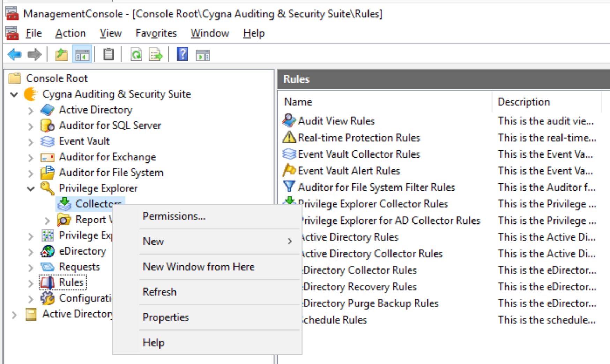Toggle Show/Hide Action Pane toolbar icon
The height and width of the screenshot is (364, 610).
[x=203, y=55]
